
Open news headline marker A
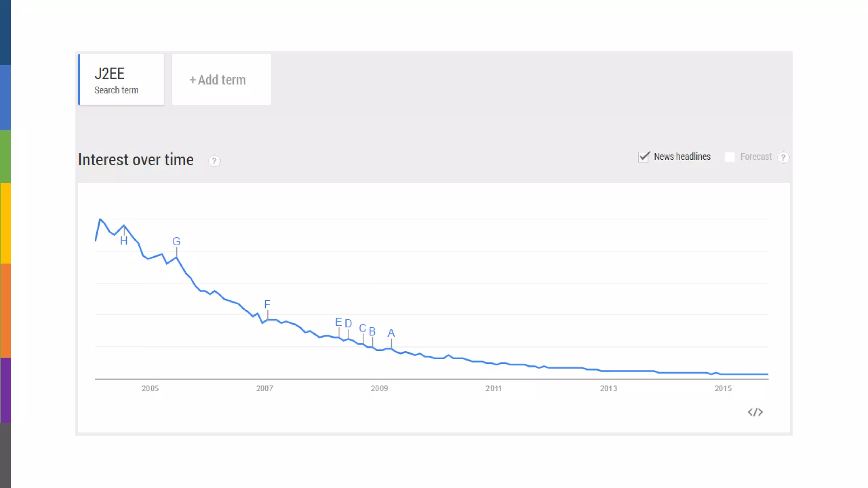click(391, 333)
